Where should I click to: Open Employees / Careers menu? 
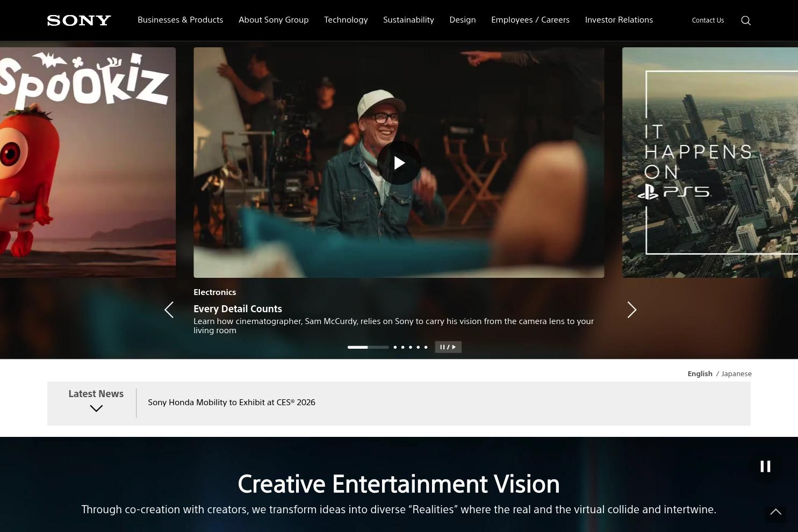pyautogui.click(x=530, y=20)
